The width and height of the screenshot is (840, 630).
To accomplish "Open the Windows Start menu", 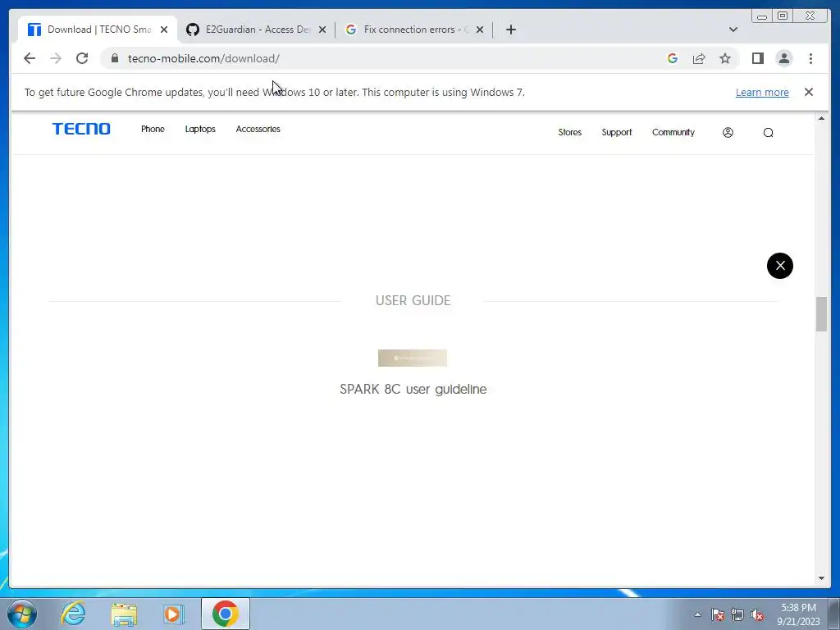I will coord(22,614).
